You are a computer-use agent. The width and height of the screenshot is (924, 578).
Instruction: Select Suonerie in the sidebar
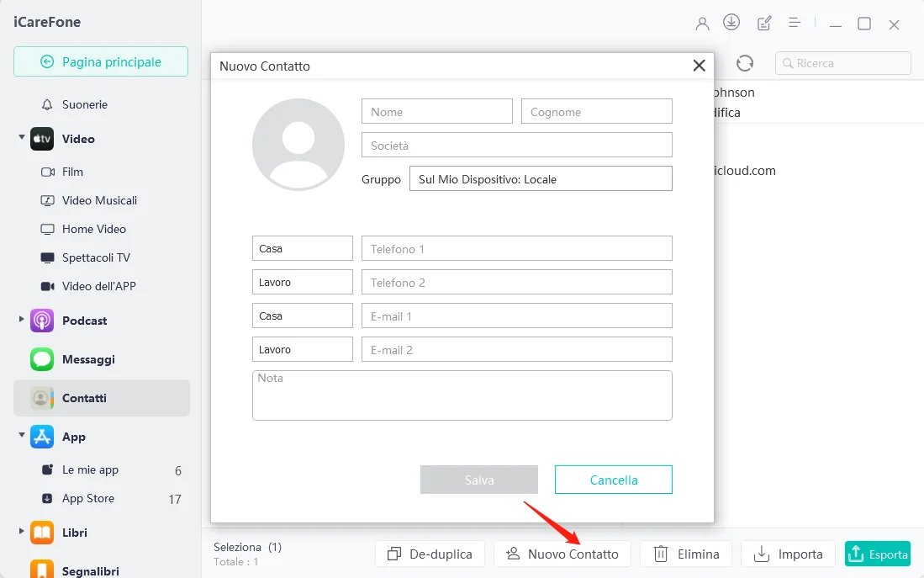pyautogui.click(x=84, y=104)
